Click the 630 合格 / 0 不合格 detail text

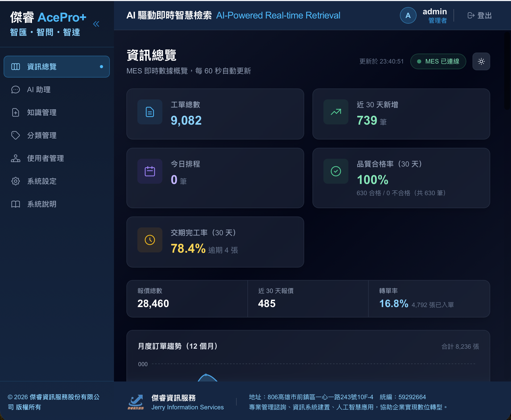tap(401, 193)
